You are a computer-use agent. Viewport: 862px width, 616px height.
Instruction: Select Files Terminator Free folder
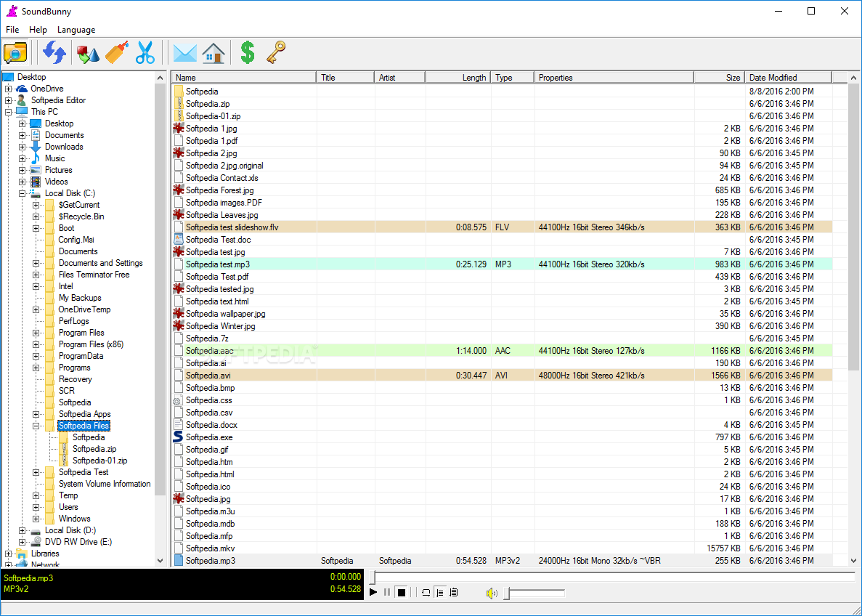[x=94, y=275]
